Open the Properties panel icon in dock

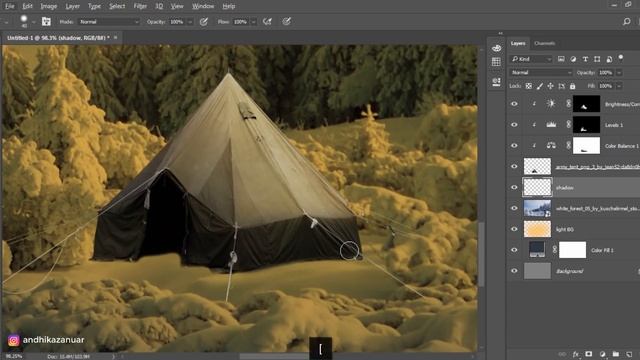click(496, 82)
